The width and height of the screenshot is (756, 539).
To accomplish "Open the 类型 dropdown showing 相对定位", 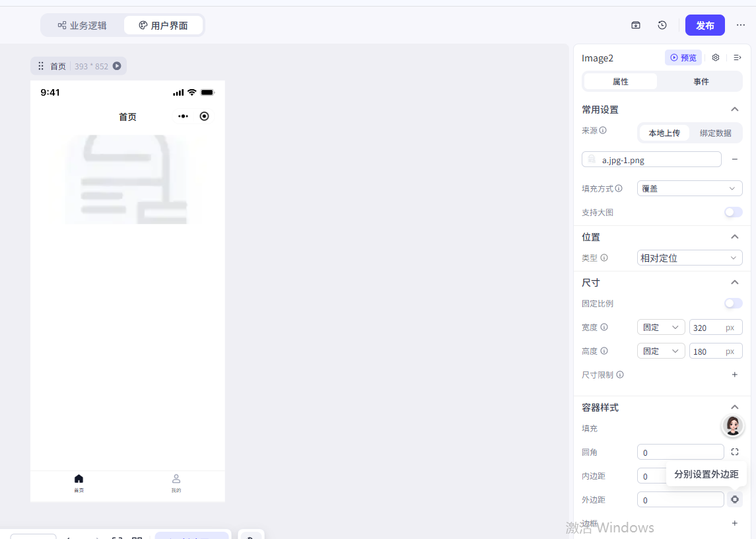I will 689,258.
